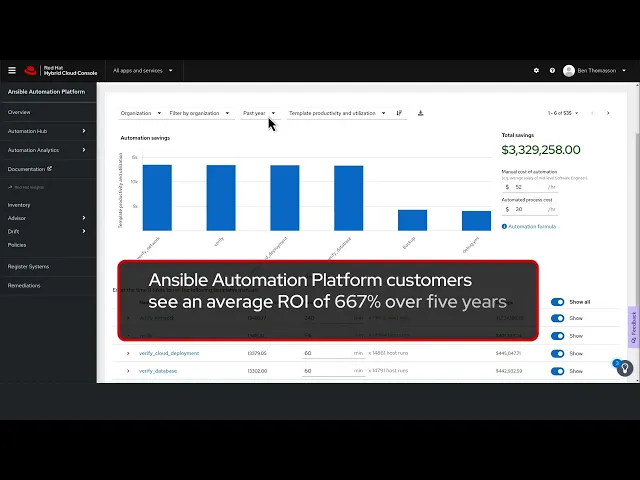Click the 14791 host runs text
The height and width of the screenshot is (480, 640).
click(388, 371)
